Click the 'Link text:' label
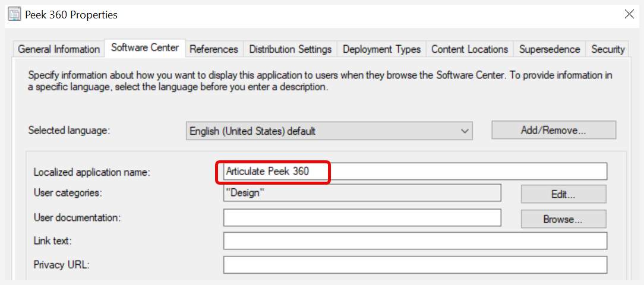This screenshot has height=285, width=644. coord(52,241)
